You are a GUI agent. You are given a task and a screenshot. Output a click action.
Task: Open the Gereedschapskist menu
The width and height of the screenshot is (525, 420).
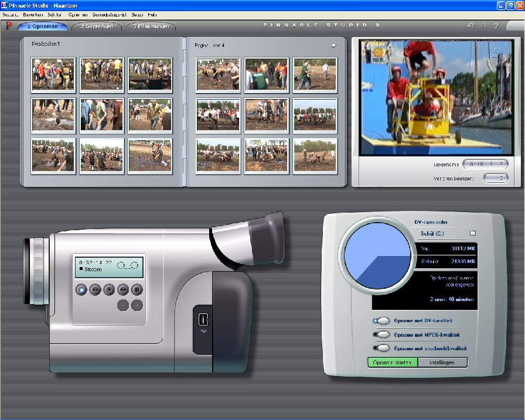110,15
